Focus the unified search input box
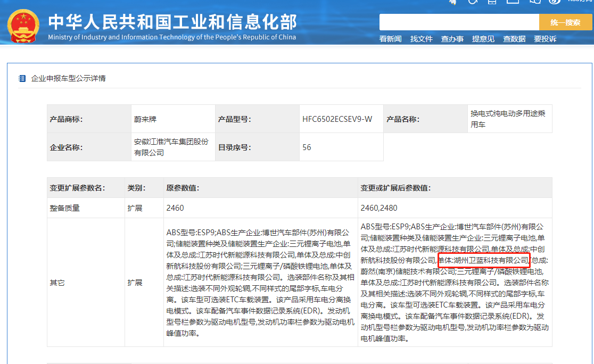This screenshot has width=594, height=364. (459, 22)
